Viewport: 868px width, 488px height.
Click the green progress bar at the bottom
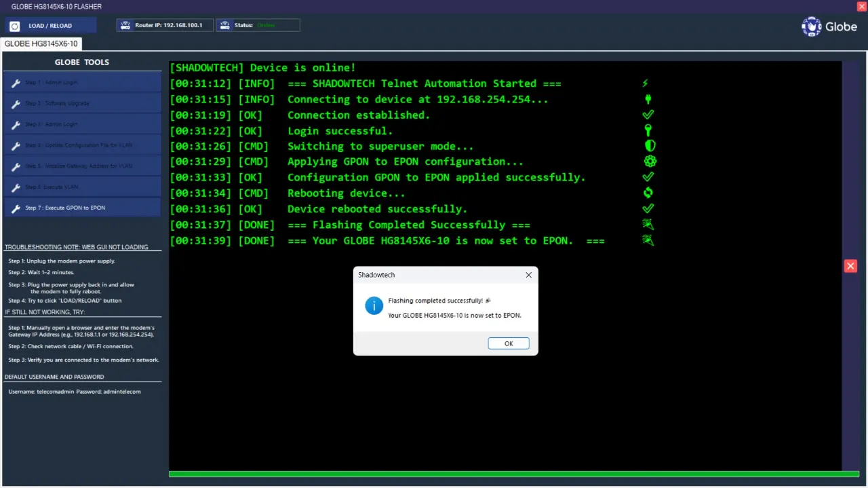point(513,474)
